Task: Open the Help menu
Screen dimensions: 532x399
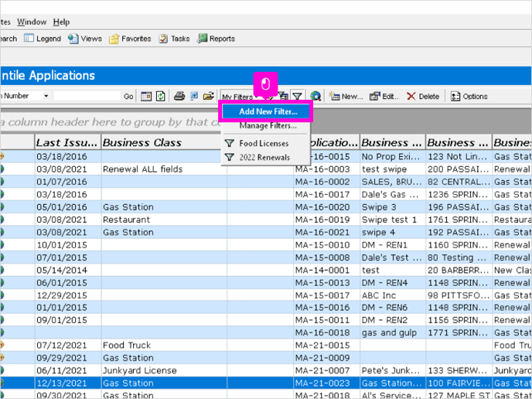Action: pos(61,22)
